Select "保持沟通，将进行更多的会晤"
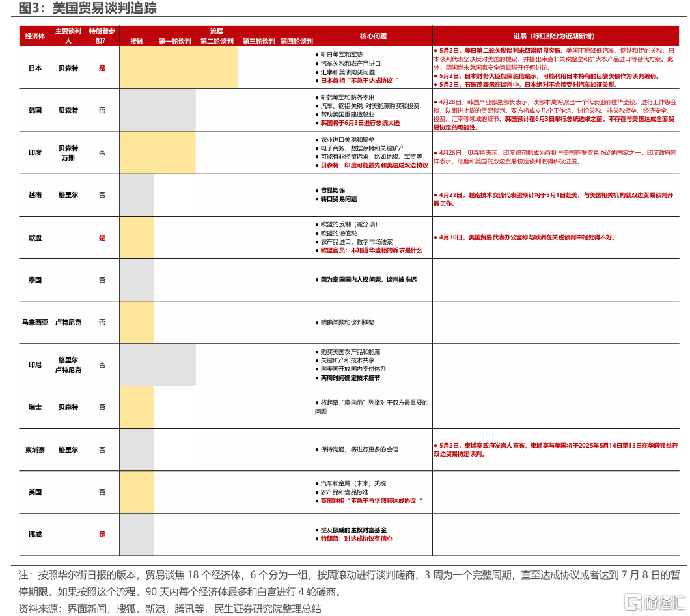The image size is (690, 616). [357, 449]
